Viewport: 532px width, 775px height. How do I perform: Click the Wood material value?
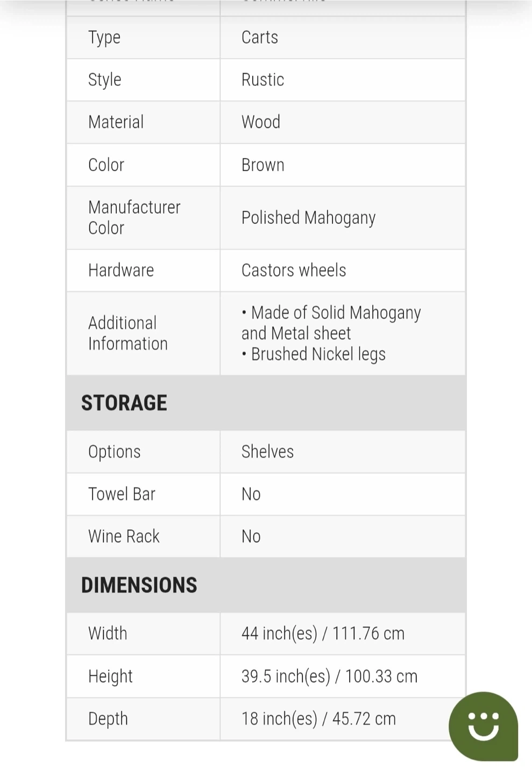261,122
